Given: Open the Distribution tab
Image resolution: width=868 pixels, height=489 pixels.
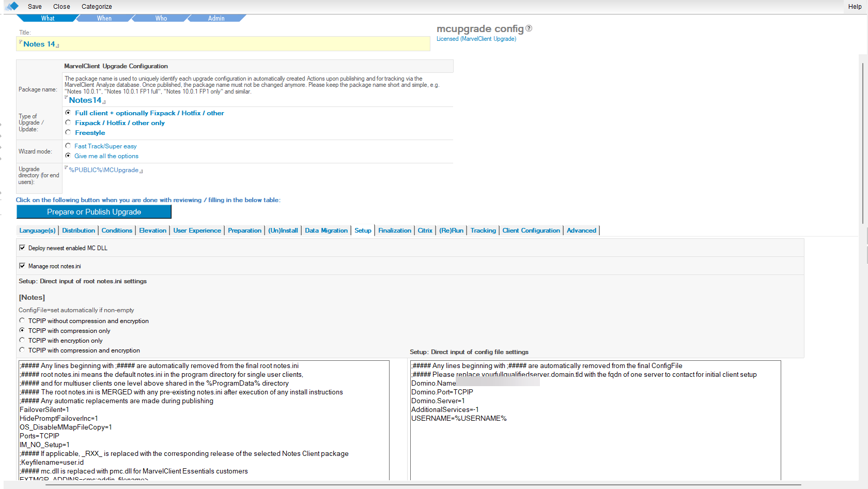Looking at the screenshot, I should pyautogui.click(x=79, y=231).
